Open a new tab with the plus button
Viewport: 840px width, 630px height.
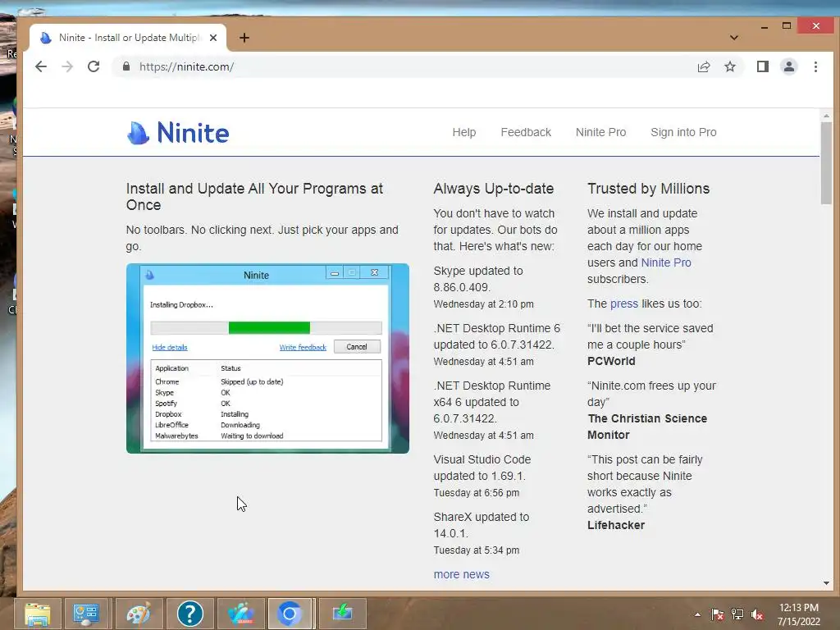(244, 38)
